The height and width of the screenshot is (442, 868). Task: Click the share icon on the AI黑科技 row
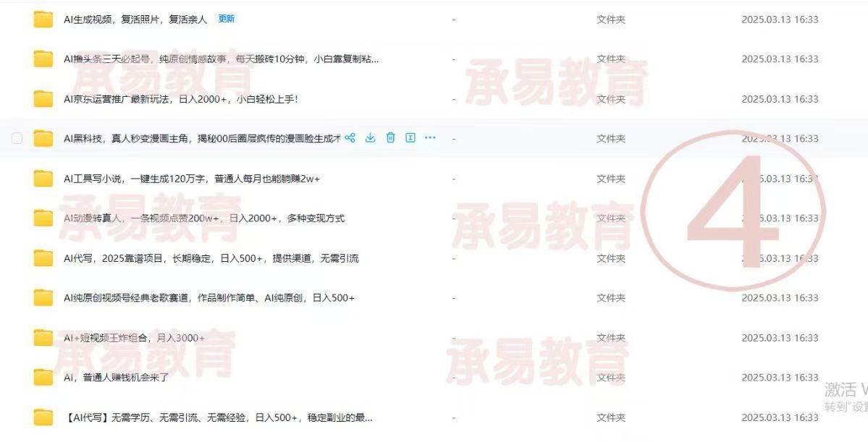pos(350,137)
